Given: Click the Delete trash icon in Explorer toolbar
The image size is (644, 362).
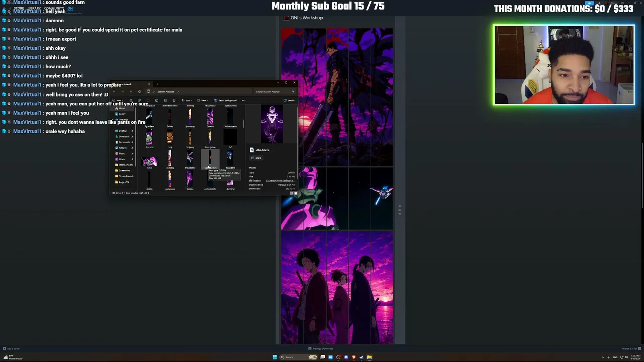Looking at the screenshot, I should pyautogui.click(x=174, y=100).
